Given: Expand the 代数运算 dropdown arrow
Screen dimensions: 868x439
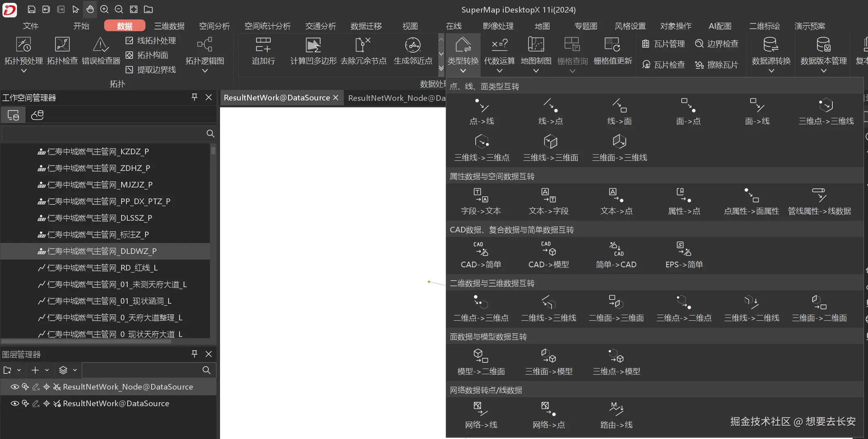Looking at the screenshot, I should pyautogui.click(x=499, y=71).
